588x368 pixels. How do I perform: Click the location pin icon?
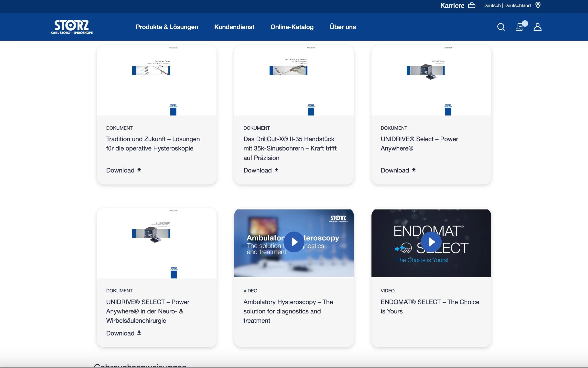click(x=538, y=5)
